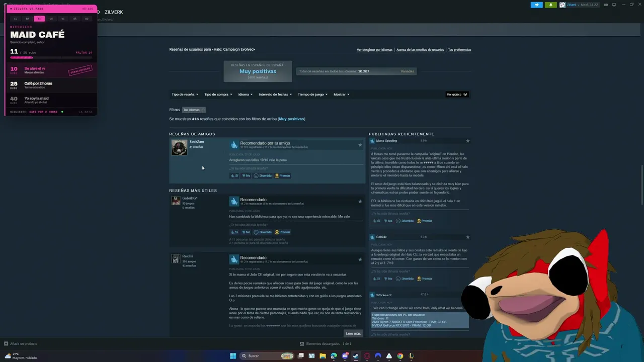Viewport: 644px width, 362px height.
Task: Open Elementos descargados downloads status
Action: click(x=326, y=344)
